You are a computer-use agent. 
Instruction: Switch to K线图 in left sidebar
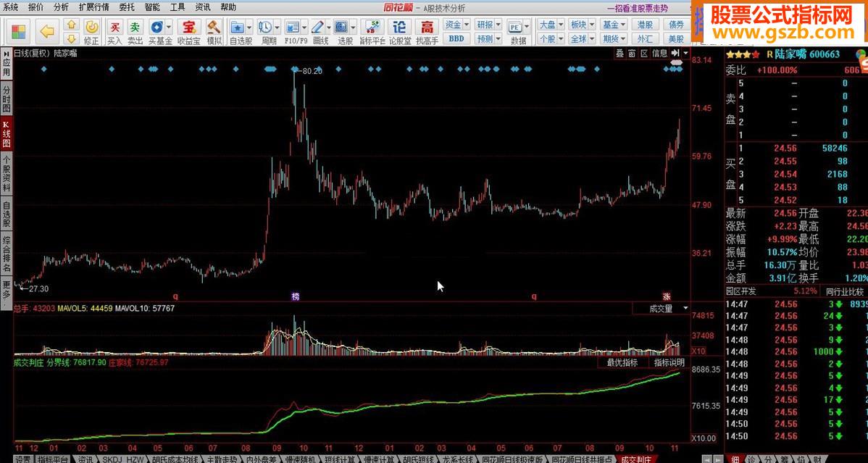pos(7,133)
